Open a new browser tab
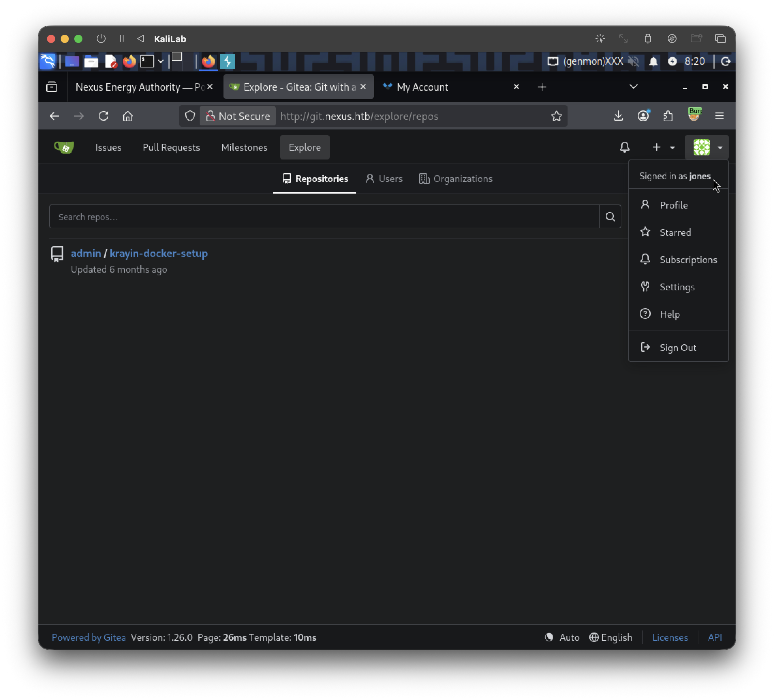 click(x=542, y=87)
